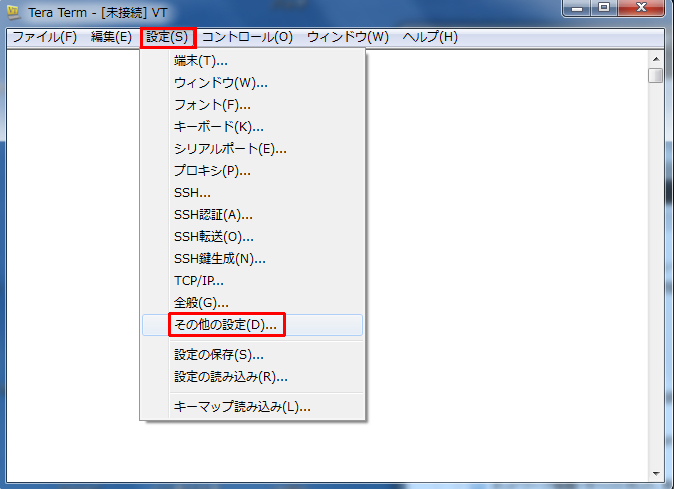Close the 設定(S) menu
Image resolution: width=674 pixels, height=489 pixels.
pos(167,37)
